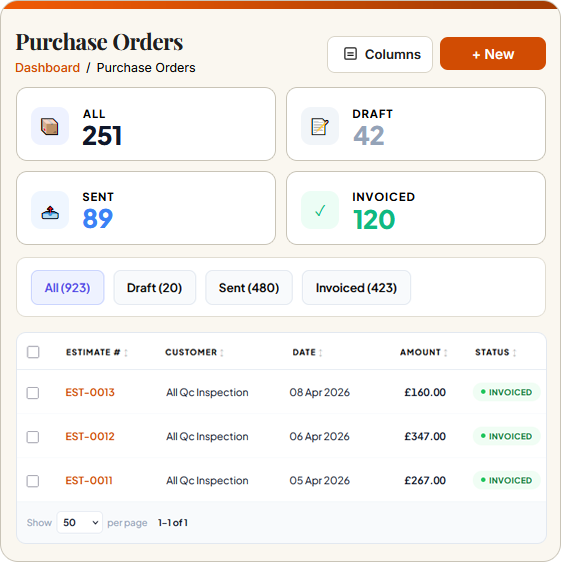This screenshot has height=562, width=561.
Task: Click the date 08 Apr 2026
Action: pyautogui.click(x=319, y=392)
